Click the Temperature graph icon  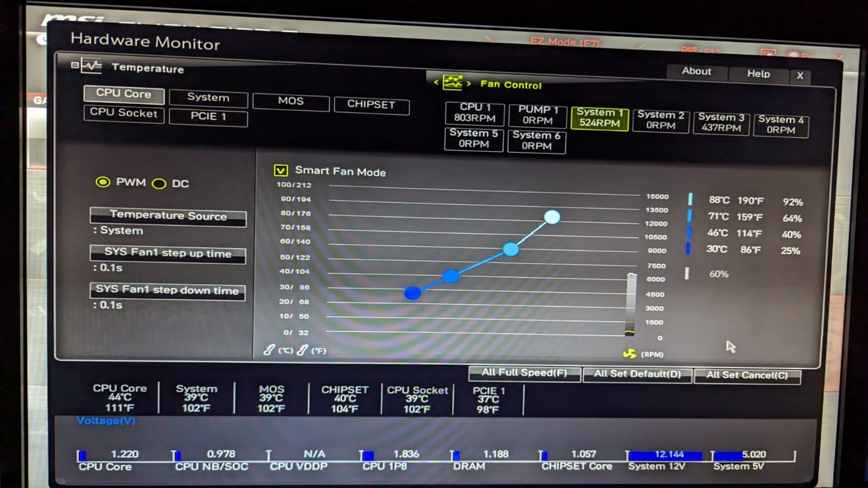point(91,66)
